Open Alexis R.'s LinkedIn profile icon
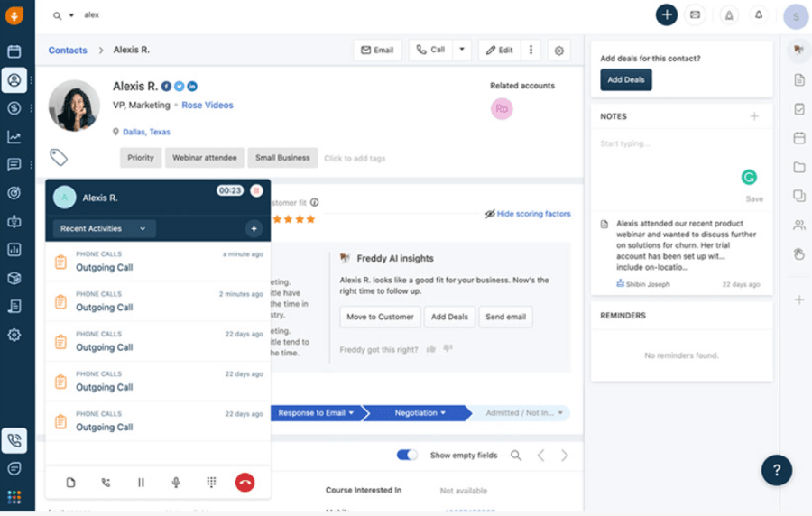812x516 pixels. click(x=192, y=87)
